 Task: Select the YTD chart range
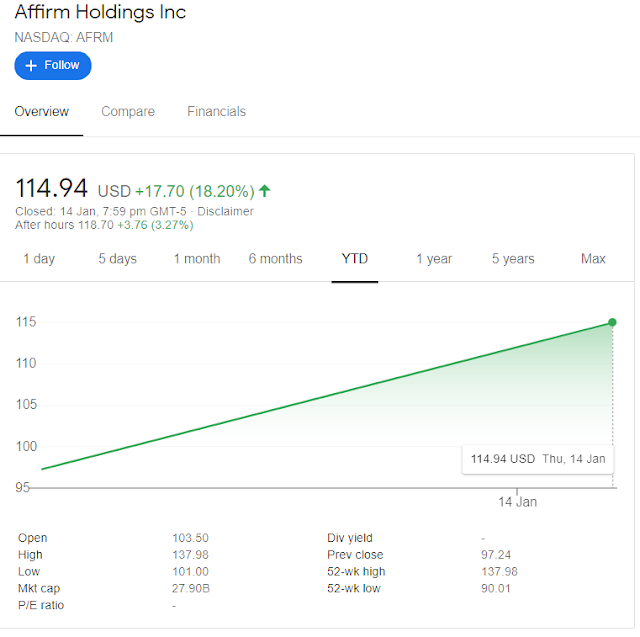pyautogui.click(x=355, y=259)
